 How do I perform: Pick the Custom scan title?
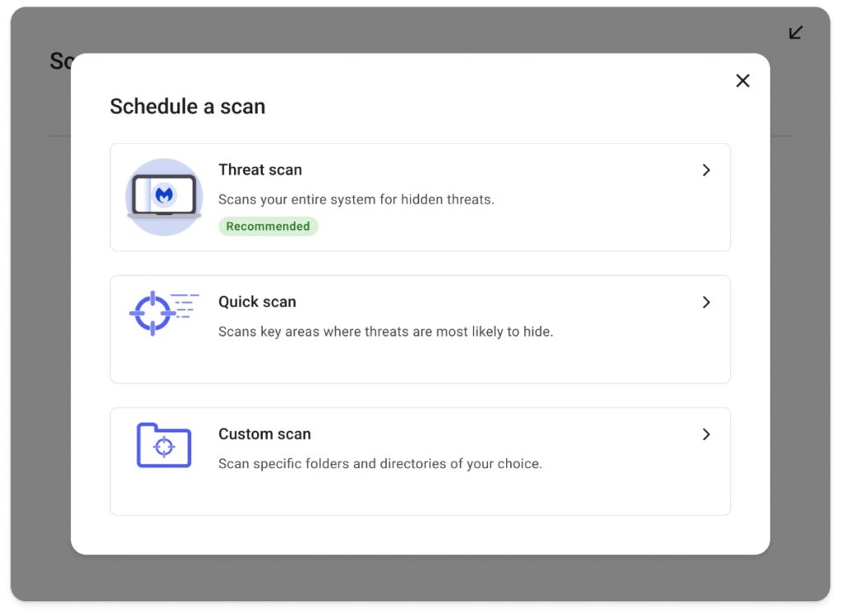point(264,434)
